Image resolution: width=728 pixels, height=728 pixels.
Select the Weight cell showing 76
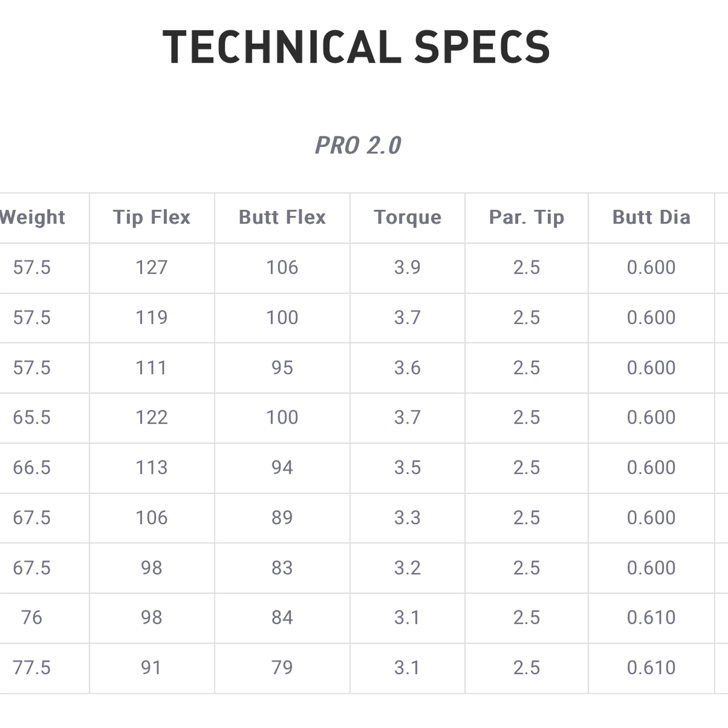[32, 618]
